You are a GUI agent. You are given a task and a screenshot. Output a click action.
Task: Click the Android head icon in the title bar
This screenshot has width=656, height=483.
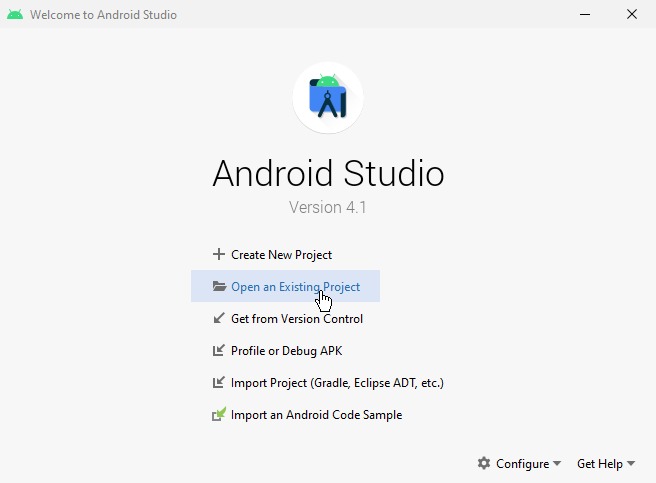point(14,15)
